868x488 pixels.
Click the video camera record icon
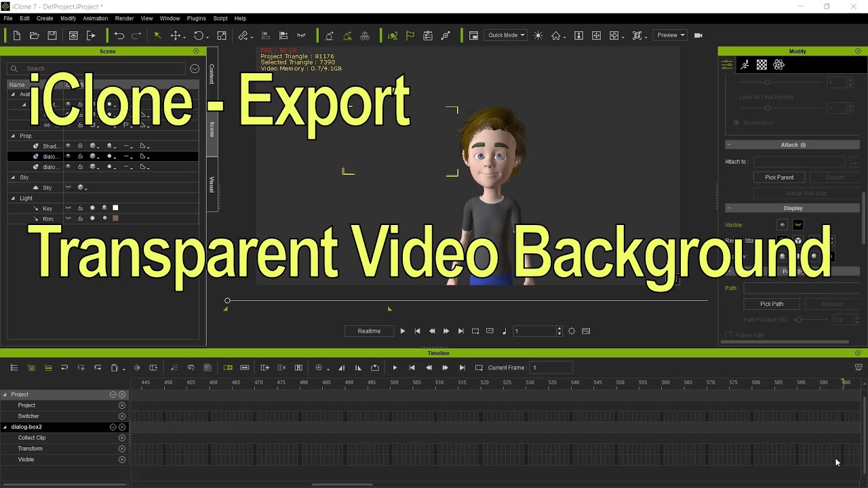[698, 35]
